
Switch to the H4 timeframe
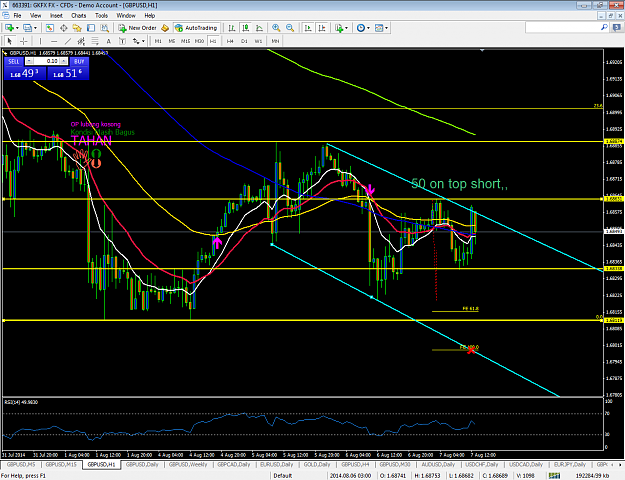[230, 41]
